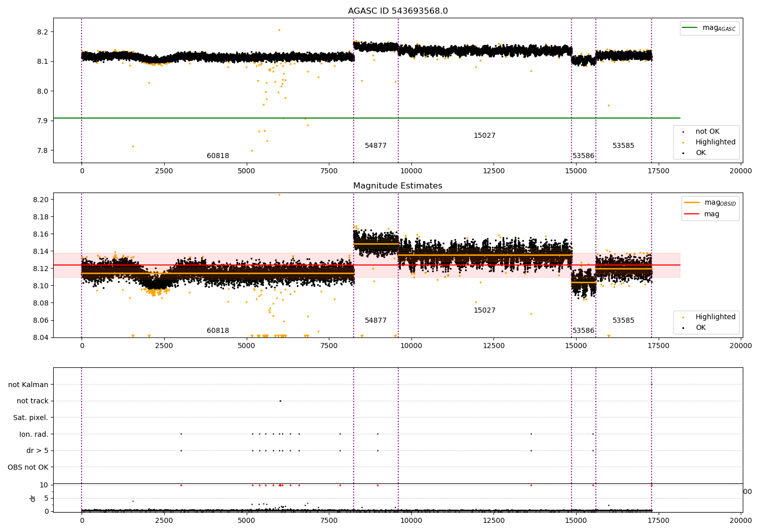Click the 'not track' flag label
The image size is (760, 532).
point(32,401)
